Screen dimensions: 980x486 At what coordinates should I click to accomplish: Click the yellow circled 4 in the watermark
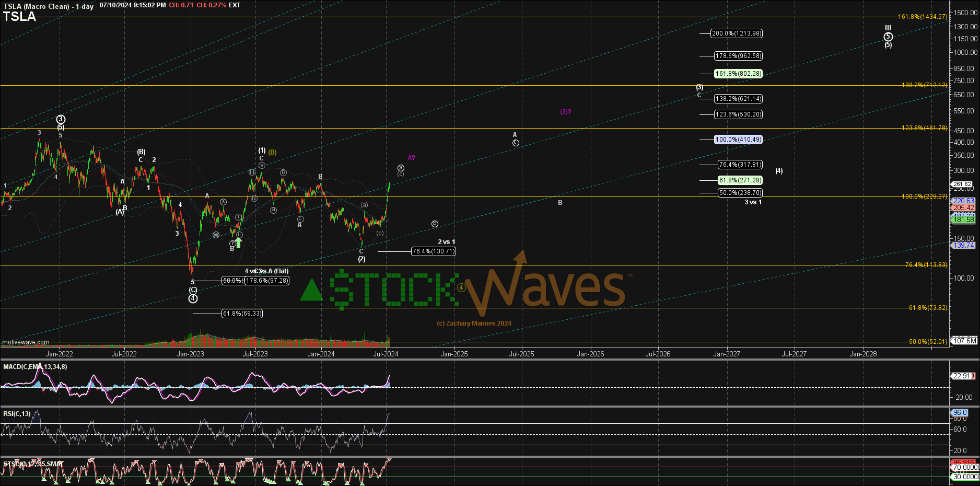click(461, 287)
